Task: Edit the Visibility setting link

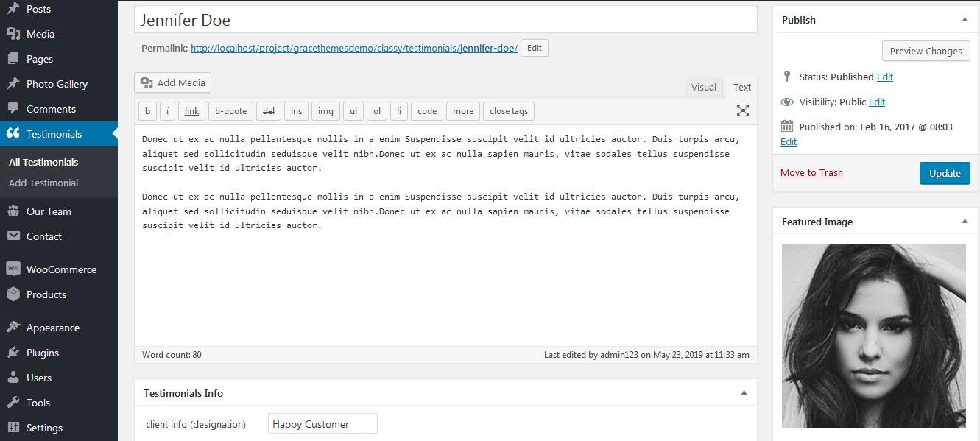Action: [877, 102]
